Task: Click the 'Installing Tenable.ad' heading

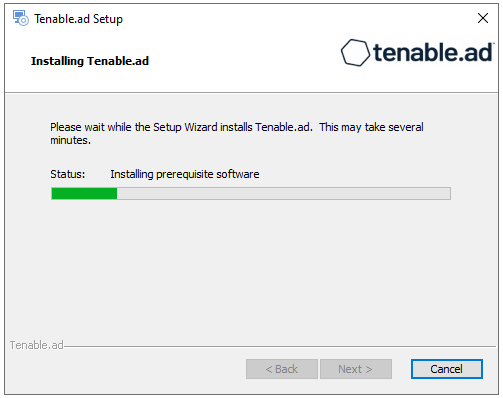Action: [x=90, y=61]
